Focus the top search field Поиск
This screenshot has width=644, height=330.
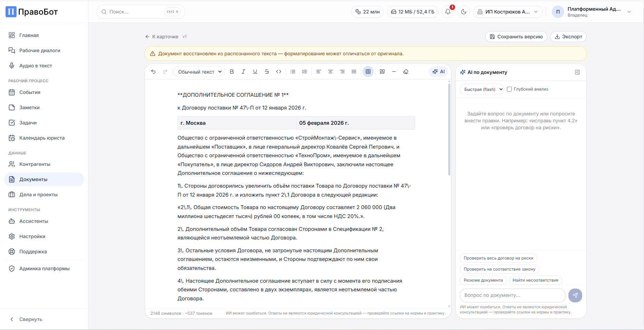141,12
